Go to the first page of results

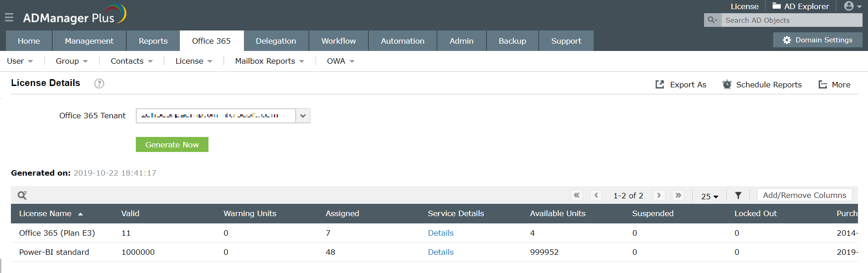click(x=576, y=195)
